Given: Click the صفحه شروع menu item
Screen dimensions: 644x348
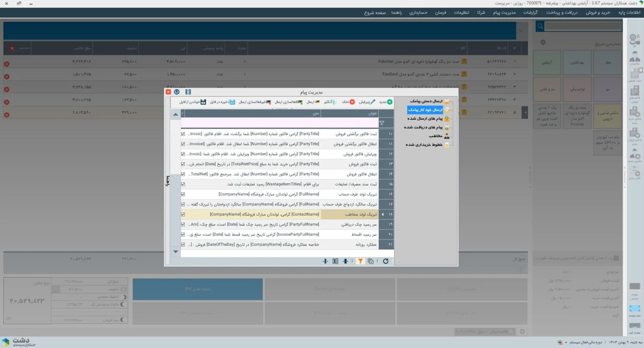Looking at the screenshot, I should coord(375,13).
